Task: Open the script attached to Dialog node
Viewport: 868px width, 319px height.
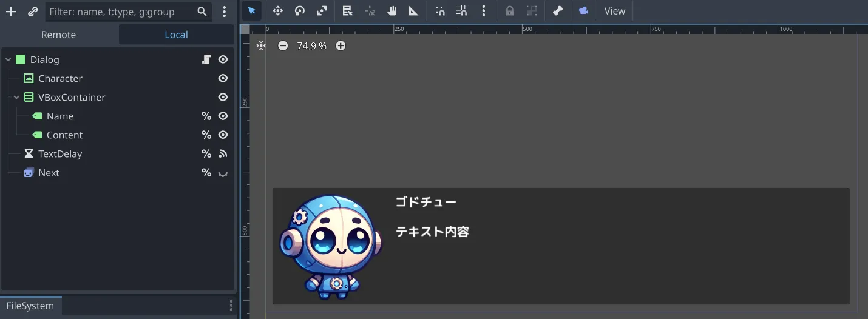Action: 206,59
